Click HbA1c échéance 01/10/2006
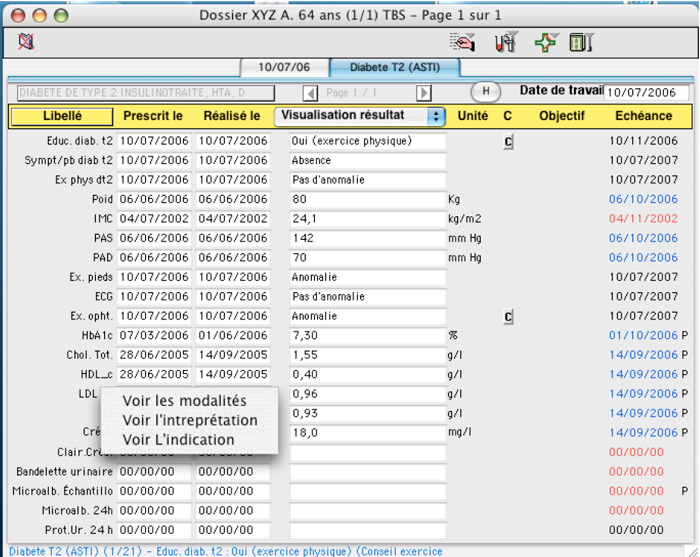This screenshot has height=557, width=700. tap(643, 336)
